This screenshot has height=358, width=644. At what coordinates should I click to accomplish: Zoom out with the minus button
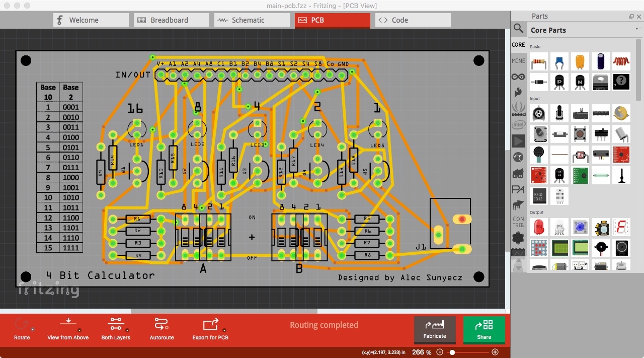pyautogui.click(x=440, y=352)
